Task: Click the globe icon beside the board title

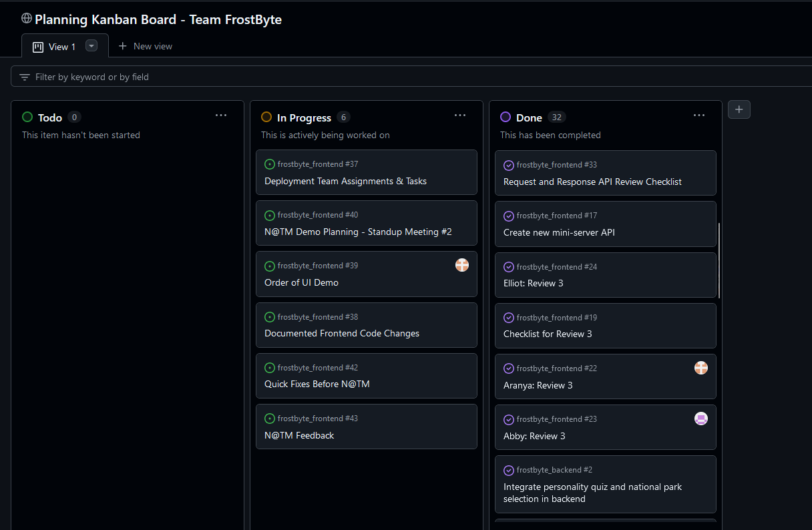Action: point(27,19)
